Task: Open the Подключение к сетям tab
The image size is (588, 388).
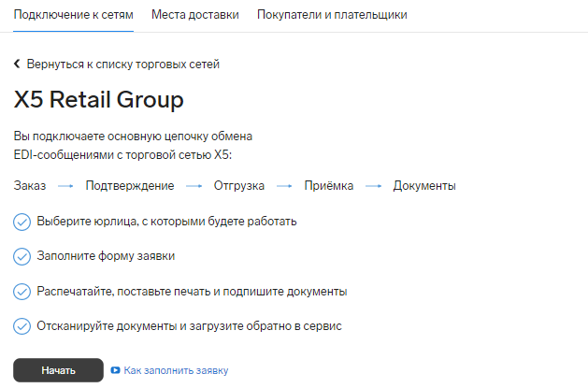Action: click(x=74, y=15)
